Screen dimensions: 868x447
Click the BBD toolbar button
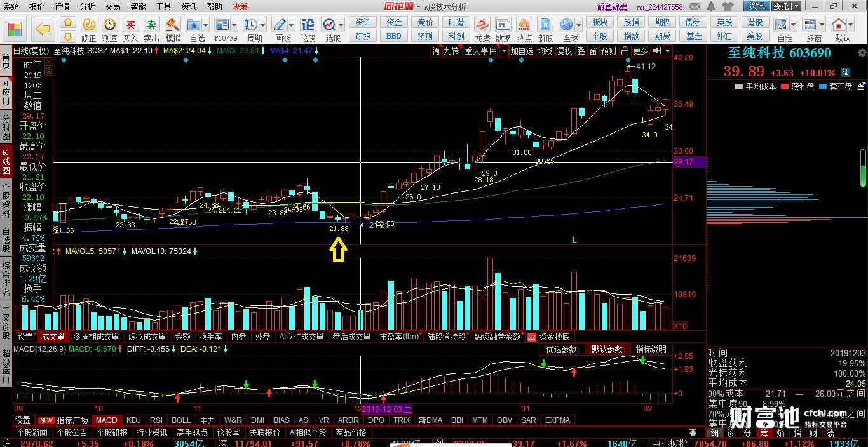click(x=394, y=36)
